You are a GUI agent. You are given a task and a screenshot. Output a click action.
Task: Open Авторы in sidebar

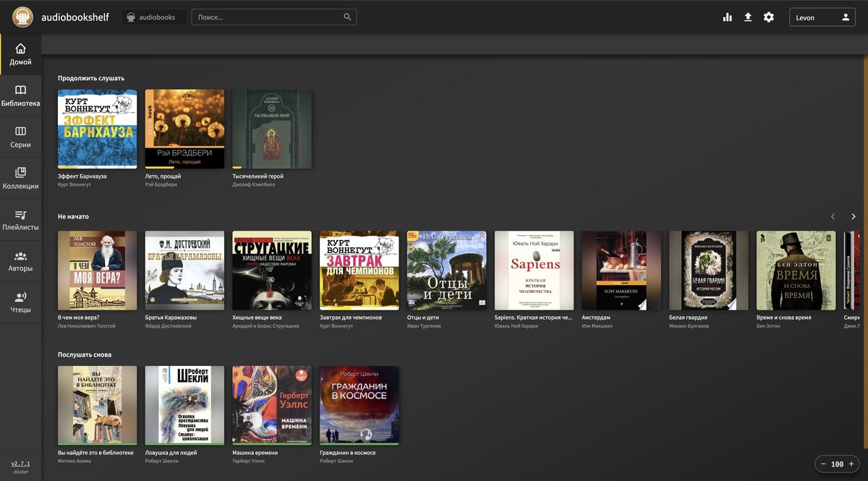tap(20, 260)
